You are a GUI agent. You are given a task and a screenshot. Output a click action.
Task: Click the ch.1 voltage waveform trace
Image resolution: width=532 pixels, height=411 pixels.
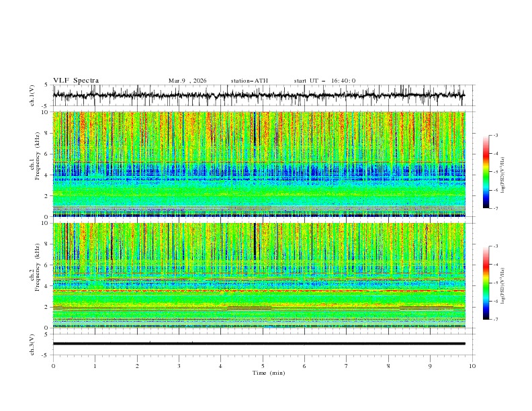coord(259,95)
